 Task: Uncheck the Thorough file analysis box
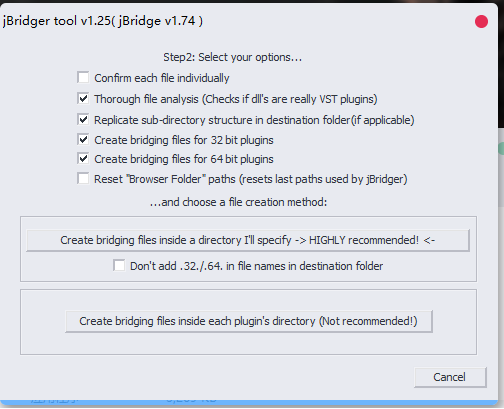pos(83,99)
